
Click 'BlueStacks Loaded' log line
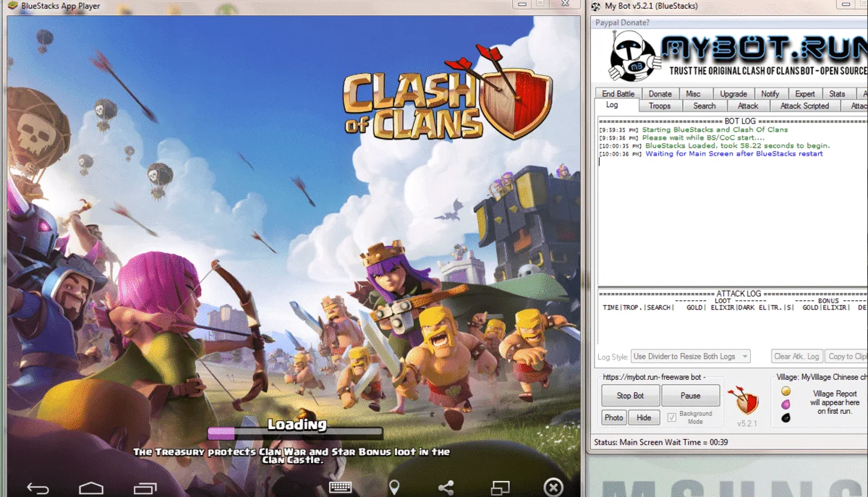click(738, 146)
